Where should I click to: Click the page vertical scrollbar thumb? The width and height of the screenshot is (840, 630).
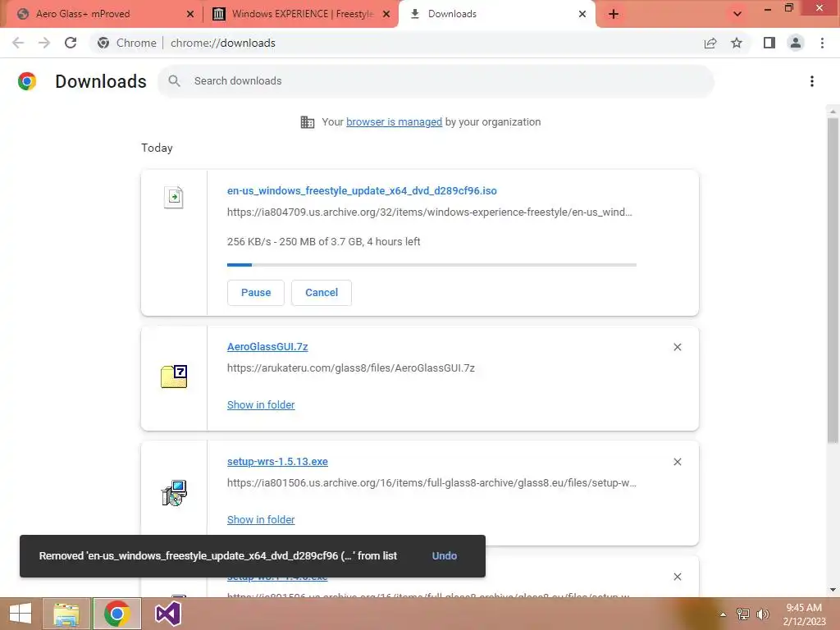(833, 281)
